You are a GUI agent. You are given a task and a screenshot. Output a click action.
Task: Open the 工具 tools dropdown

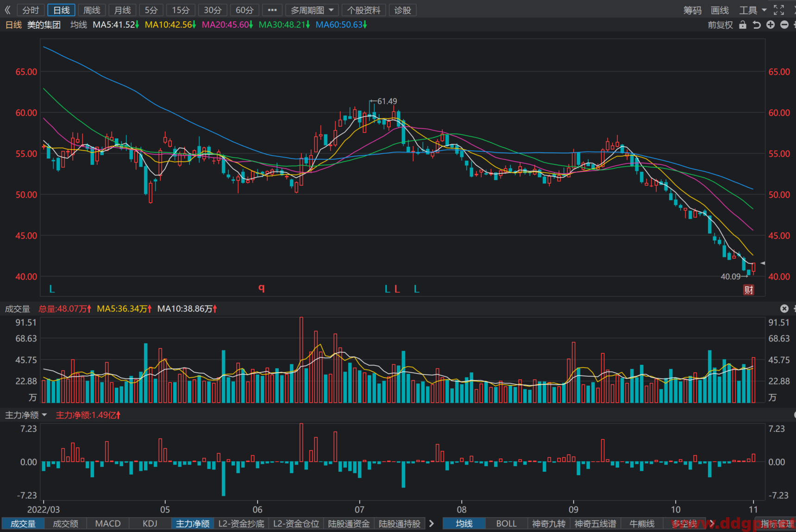tap(752, 10)
